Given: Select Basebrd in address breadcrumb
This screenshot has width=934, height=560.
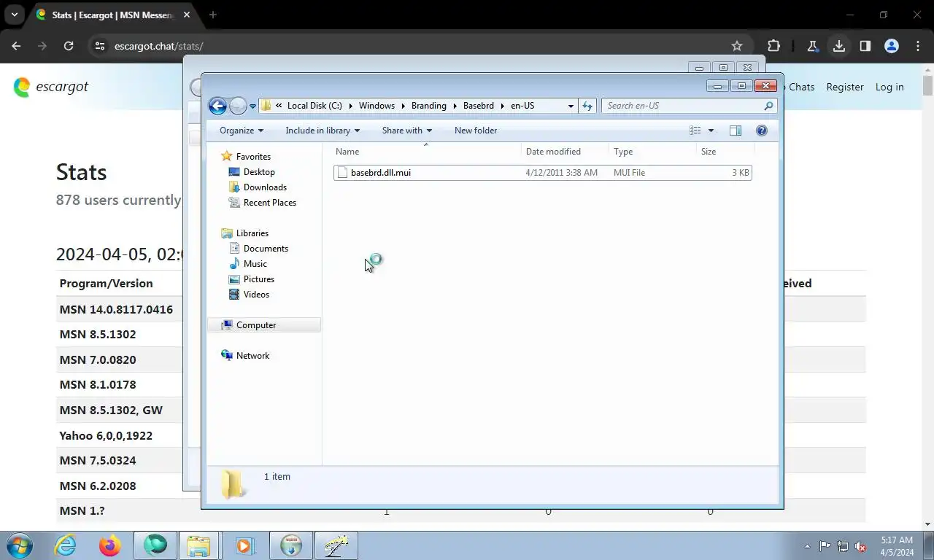Looking at the screenshot, I should pos(478,106).
